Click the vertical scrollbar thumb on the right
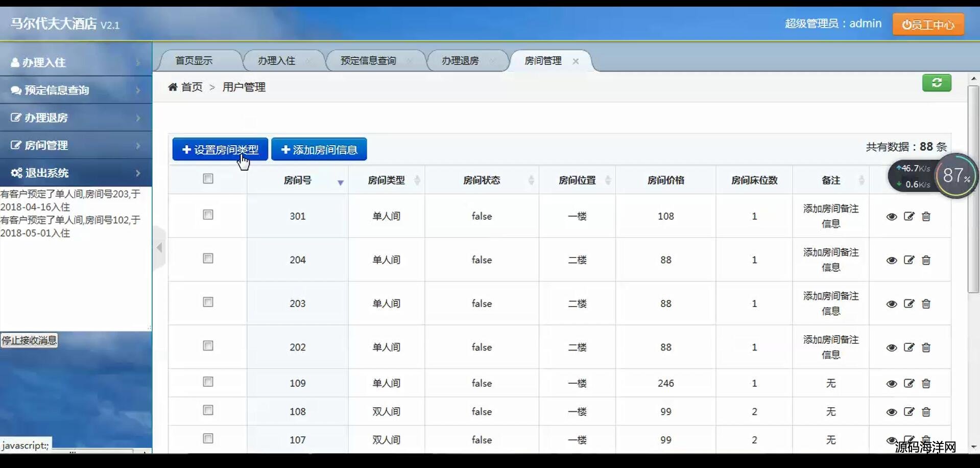The height and width of the screenshot is (468, 980). tap(973, 189)
